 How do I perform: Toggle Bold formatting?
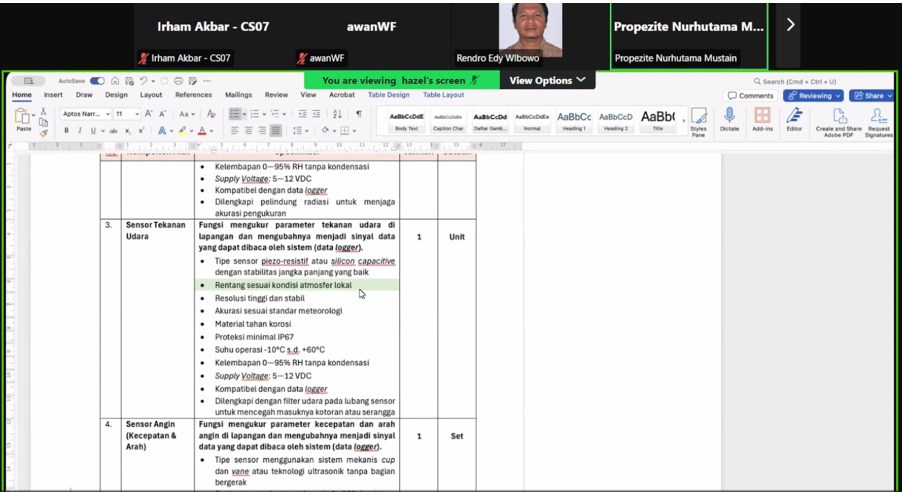[67, 131]
